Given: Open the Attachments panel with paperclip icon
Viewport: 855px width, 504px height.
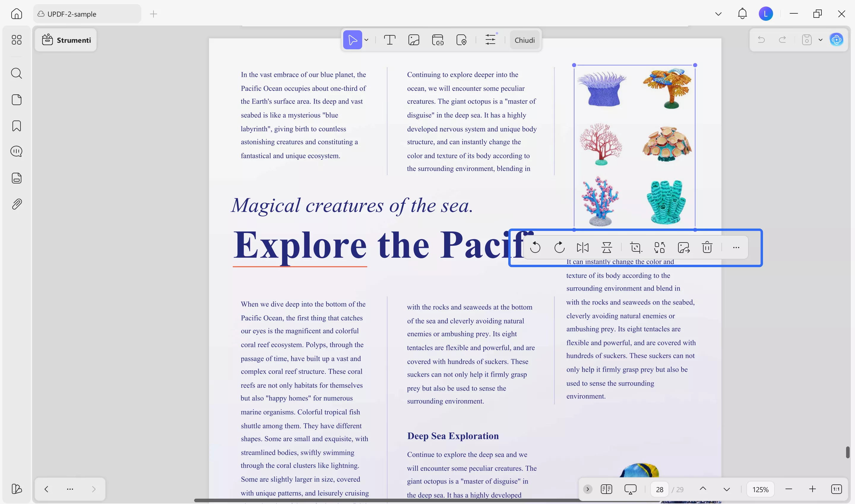Looking at the screenshot, I should pos(16,204).
